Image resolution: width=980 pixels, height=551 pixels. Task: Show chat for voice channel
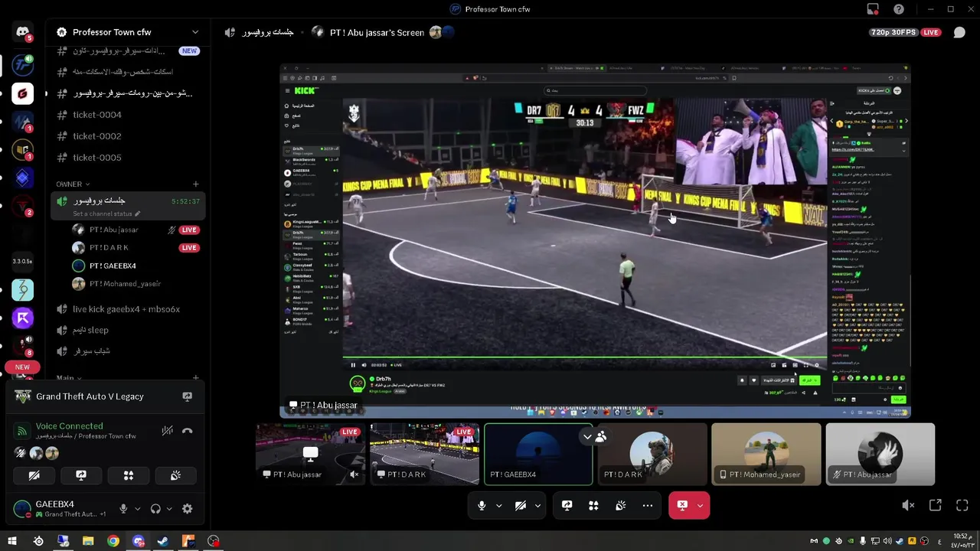point(959,32)
